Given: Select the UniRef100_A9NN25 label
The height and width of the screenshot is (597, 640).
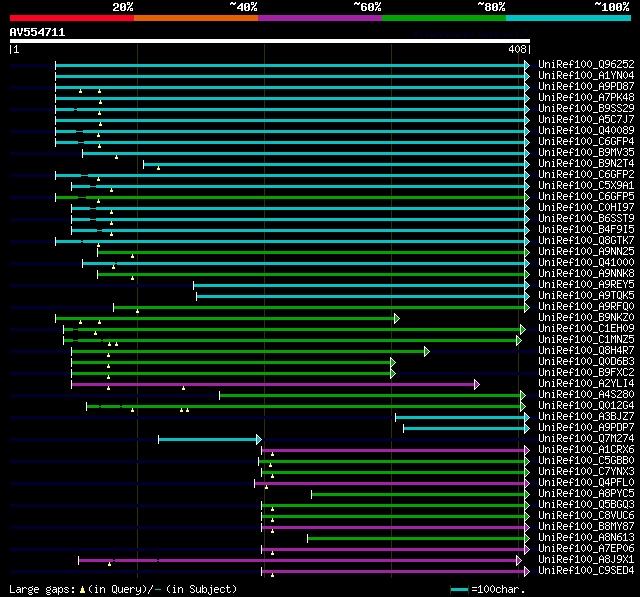Looking at the screenshot, I should click(586, 252).
